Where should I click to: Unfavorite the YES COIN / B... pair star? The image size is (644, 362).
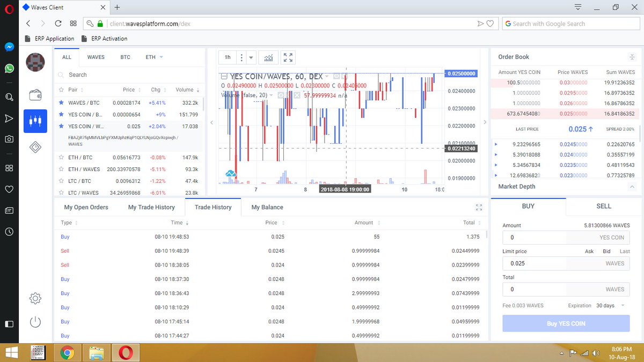[61, 114]
